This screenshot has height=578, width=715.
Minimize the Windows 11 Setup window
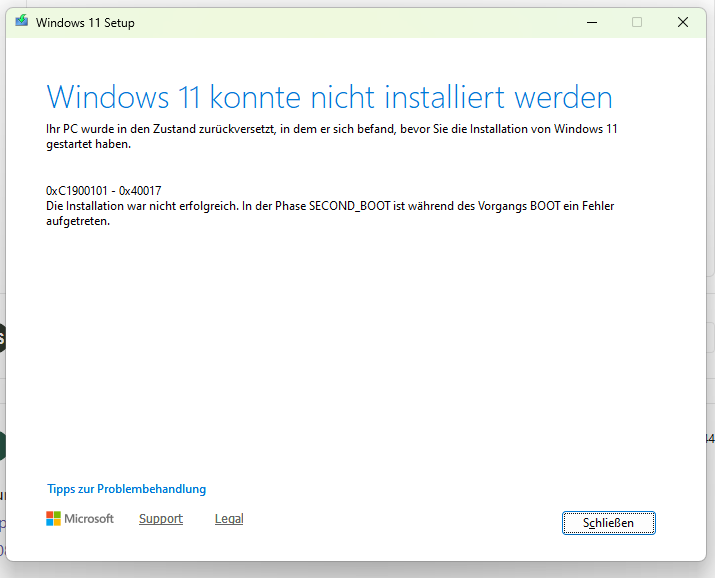[592, 22]
